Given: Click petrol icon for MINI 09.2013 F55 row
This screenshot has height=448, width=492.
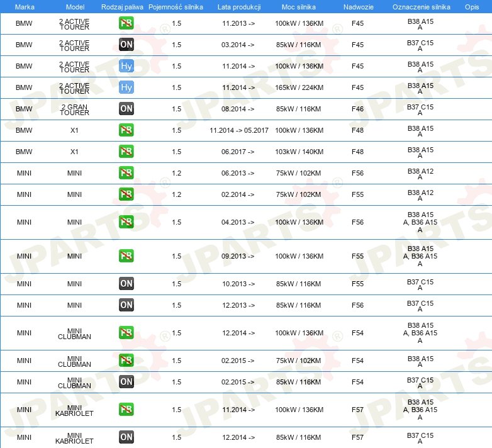Looking at the screenshot, I should [x=126, y=255].
